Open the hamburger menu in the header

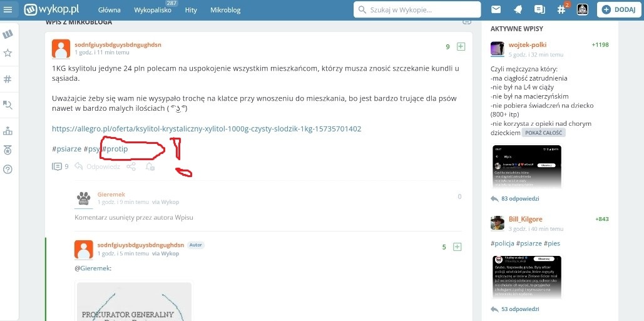click(x=8, y=9)
